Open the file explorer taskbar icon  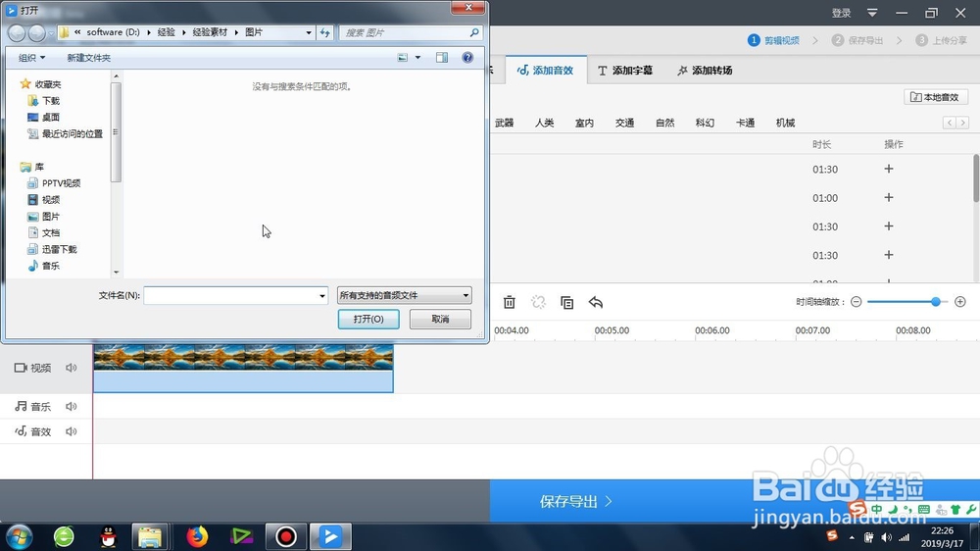coord(150,536)
